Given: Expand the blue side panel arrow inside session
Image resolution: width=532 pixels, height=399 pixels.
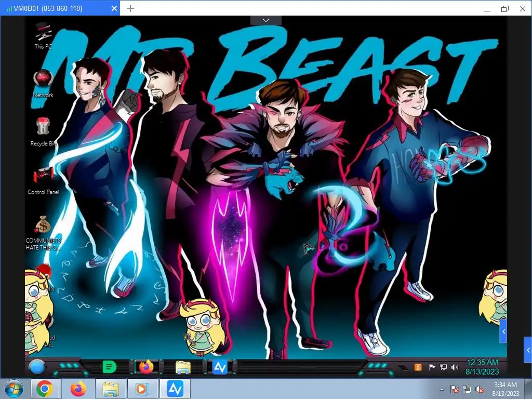Looking at the screenshot, I should coord(503,331).
